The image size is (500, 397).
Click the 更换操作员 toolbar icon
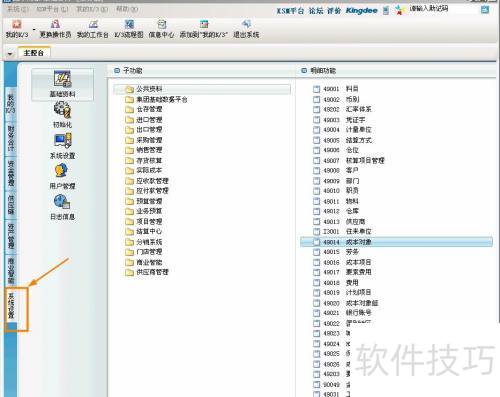click(x=55, y=24)
